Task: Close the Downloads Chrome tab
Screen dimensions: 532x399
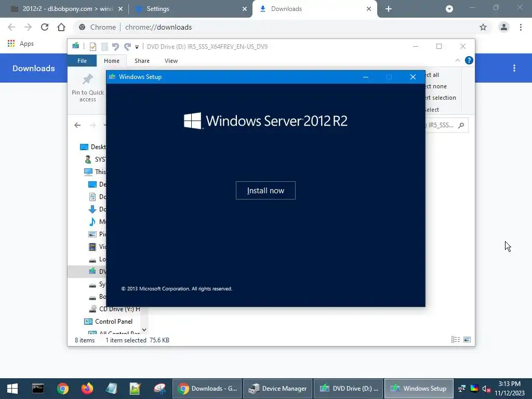Action: [369, 9]
